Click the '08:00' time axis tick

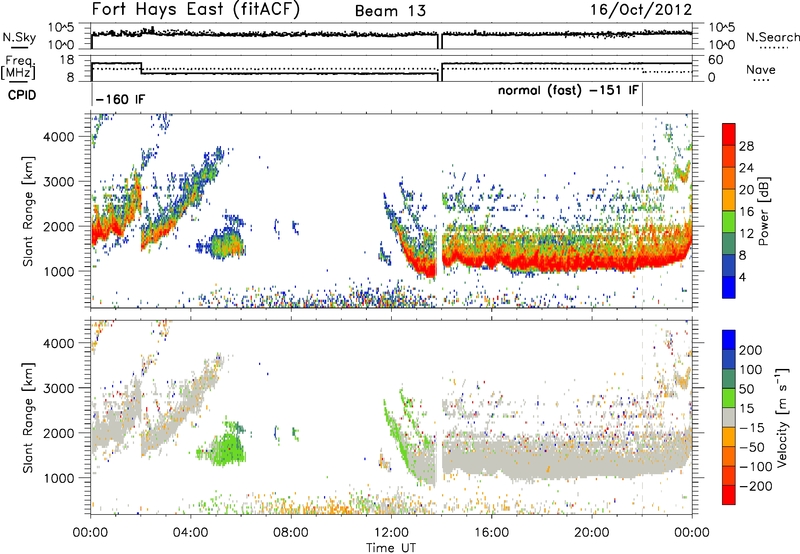[291, 533]
